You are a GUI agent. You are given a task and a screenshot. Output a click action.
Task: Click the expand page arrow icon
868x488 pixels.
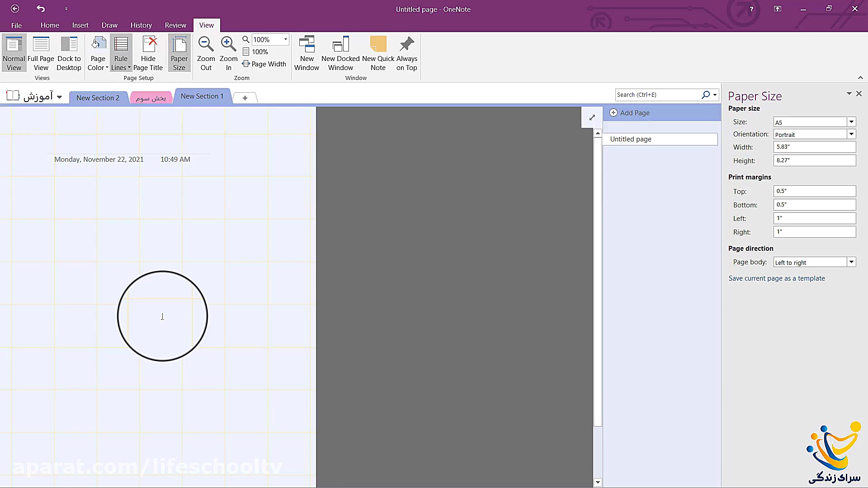coord(592,117)
